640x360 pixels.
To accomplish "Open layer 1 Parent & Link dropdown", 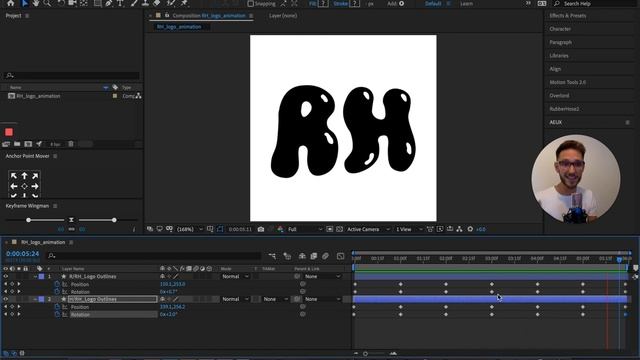I will pyautogui.click(x=322, y=276).
